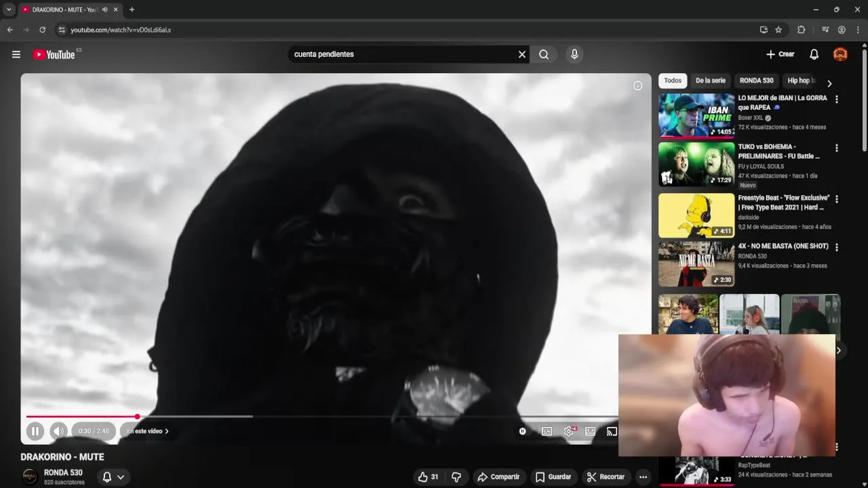Open tab search dropdown arrow

pyautogui.click(x=9, y=9)
